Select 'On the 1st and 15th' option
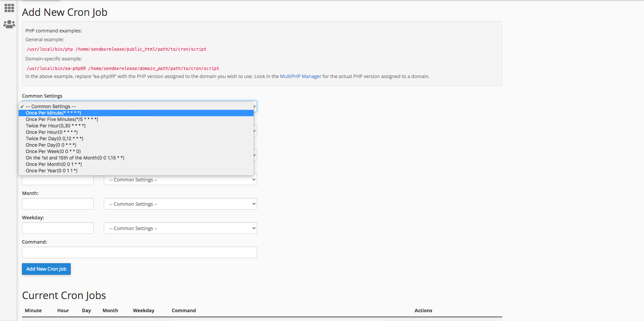The image size is (644, 321). (x=75, y=158)
